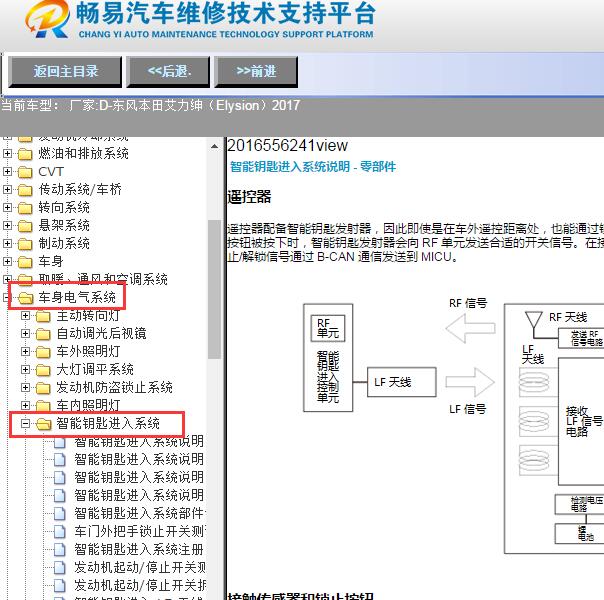604x600 pixels.
Task: Click the LF 天线 box in diagram
Action: pyautogui.click(x=402, y=382)
